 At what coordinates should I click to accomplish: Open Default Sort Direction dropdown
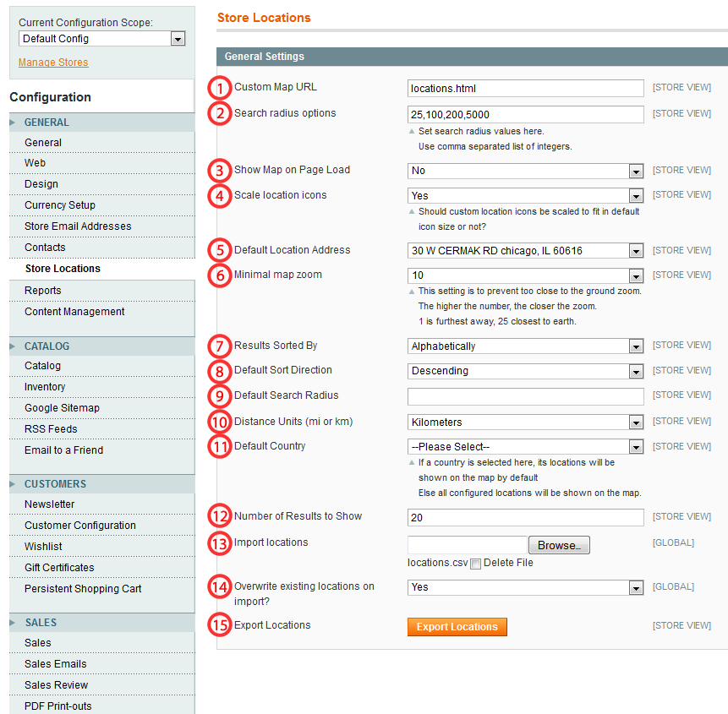(x=526, y=371)
